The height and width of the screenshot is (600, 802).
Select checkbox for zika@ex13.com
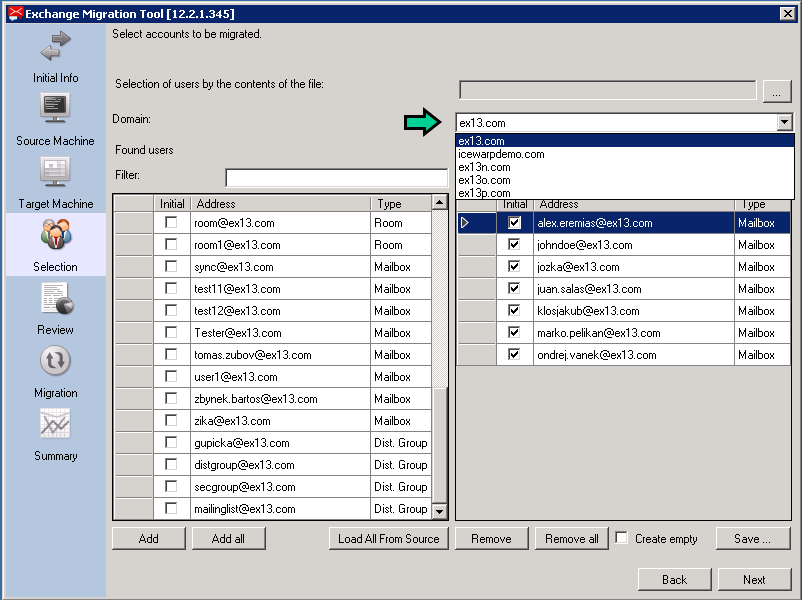click(171, 420)
